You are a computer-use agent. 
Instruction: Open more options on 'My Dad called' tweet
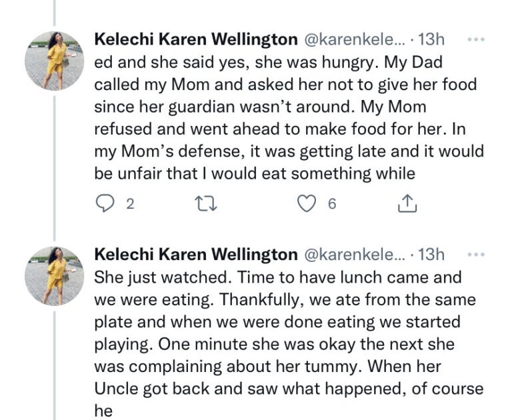[475, 41]
